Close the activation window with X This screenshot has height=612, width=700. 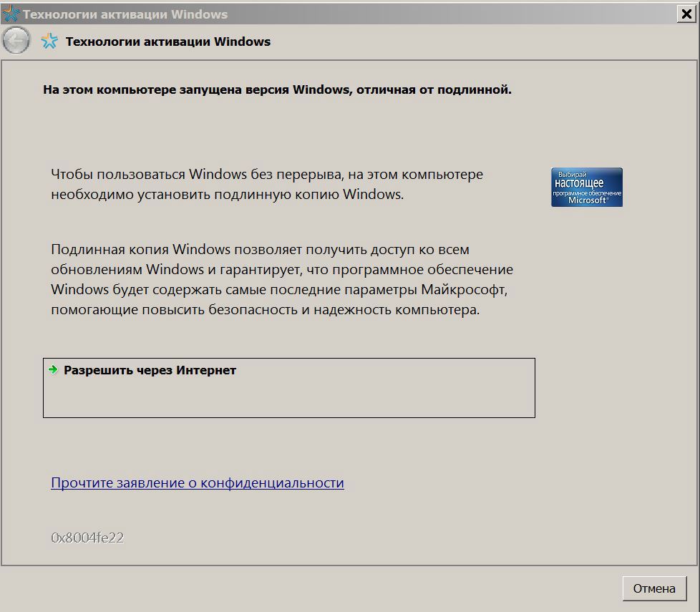tap(686, 14)
